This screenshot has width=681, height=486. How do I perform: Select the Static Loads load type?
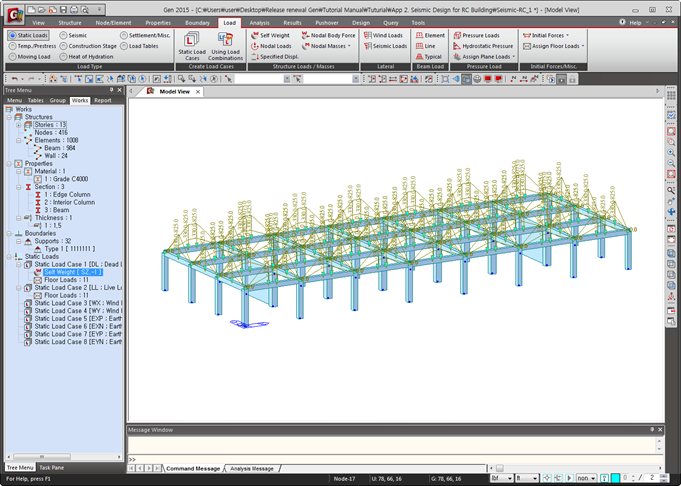(28, 35)
